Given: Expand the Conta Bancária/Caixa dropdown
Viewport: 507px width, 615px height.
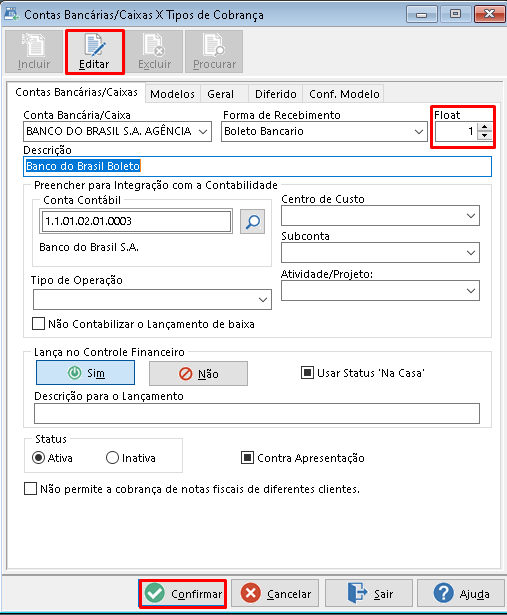Looking at the screenshot, I should (x=203, y=131).
